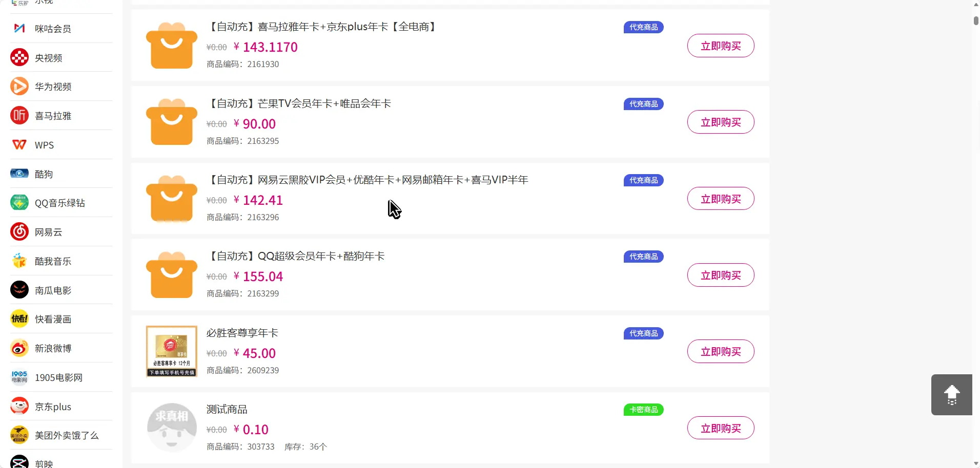Click the page vertical scrollbar thumb
The image size is (980, 468).
click(976, 20)
